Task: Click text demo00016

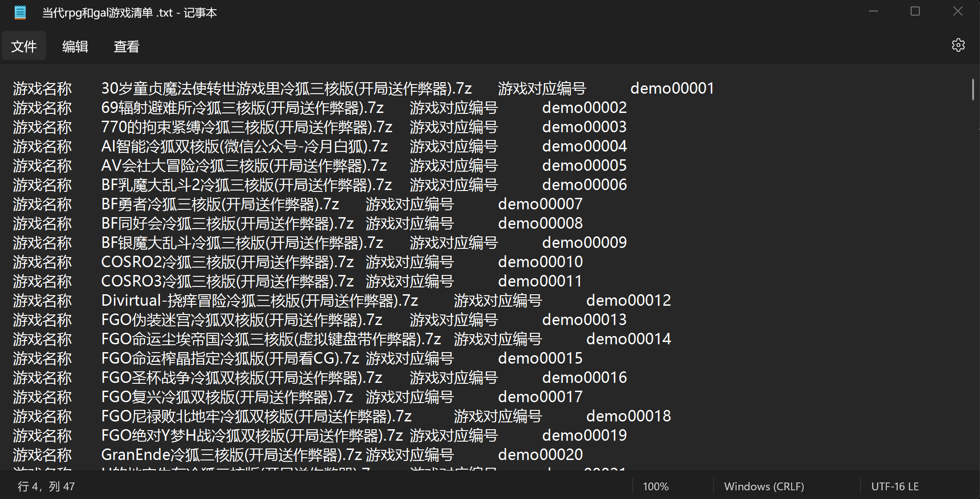Action: point(584,377)
